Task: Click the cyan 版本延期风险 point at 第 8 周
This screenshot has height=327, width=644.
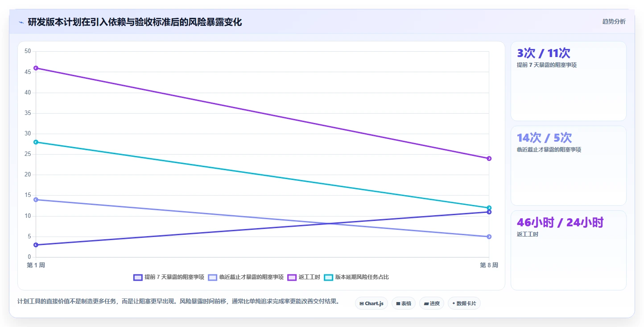Action: 489,208
